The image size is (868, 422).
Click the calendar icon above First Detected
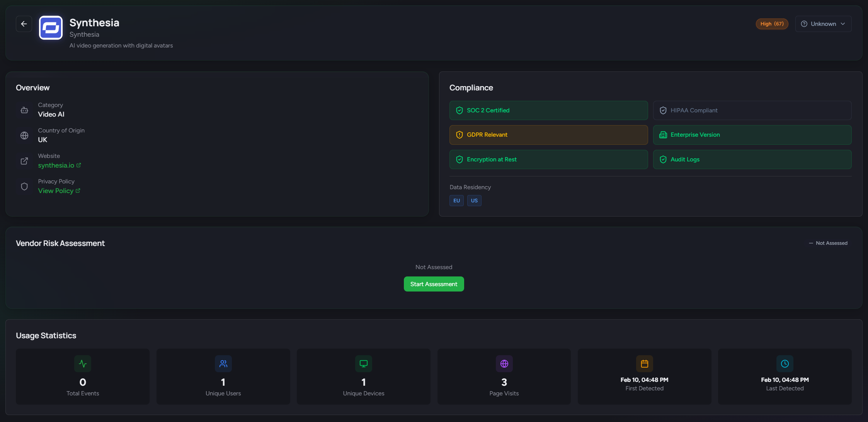644,363
